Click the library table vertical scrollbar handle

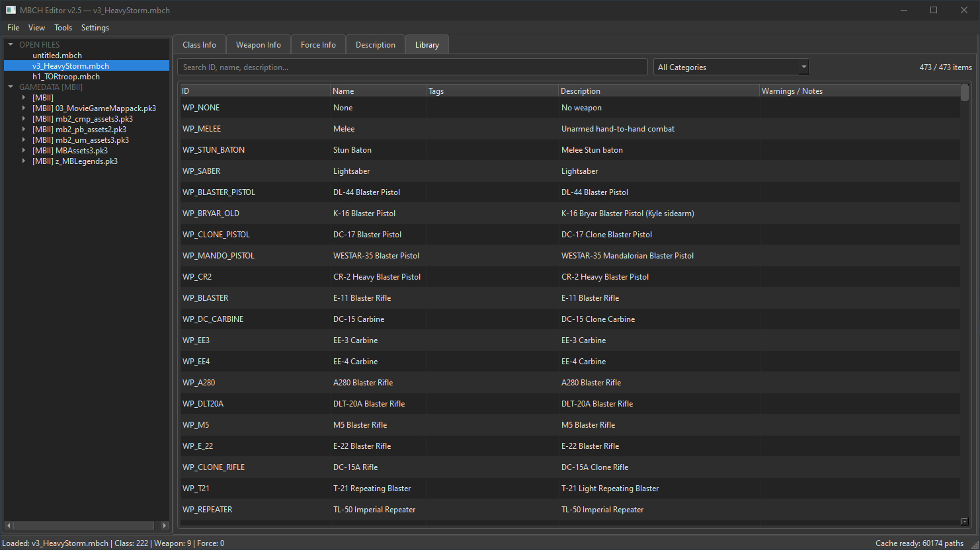[965, 93]
